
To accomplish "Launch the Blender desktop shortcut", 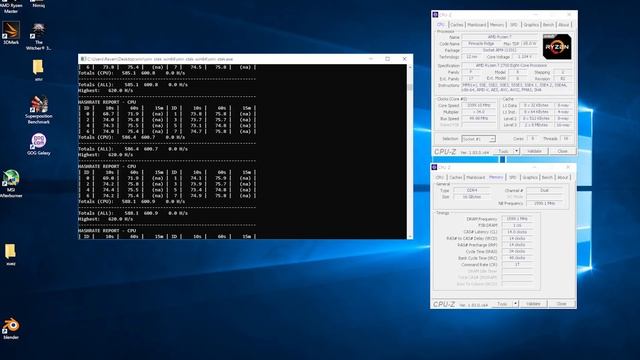I will pos(11,329).
